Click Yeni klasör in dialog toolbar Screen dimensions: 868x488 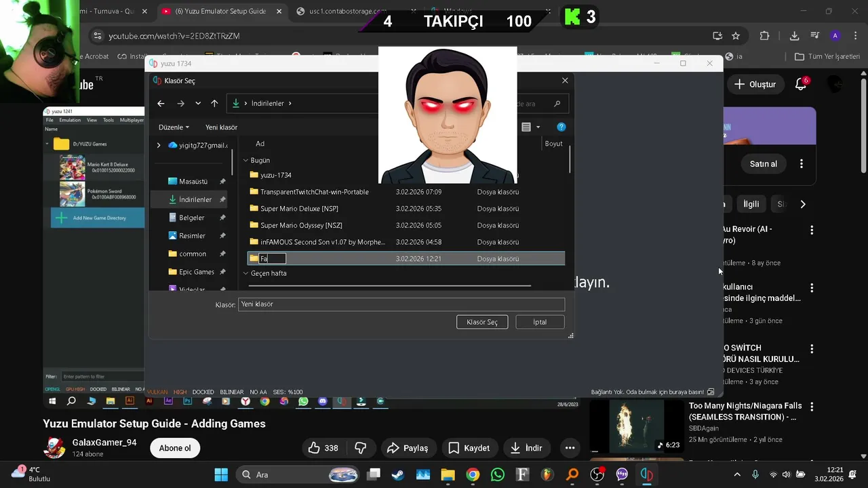click(x=221, y=127)
